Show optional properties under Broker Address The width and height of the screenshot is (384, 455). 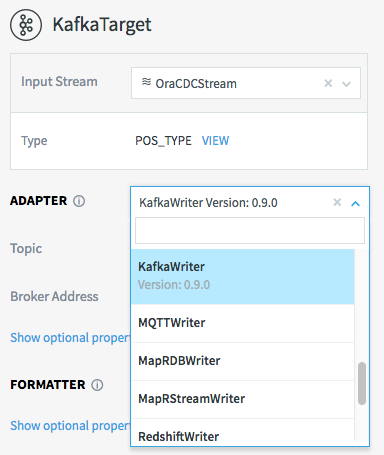tap(70, 338)
